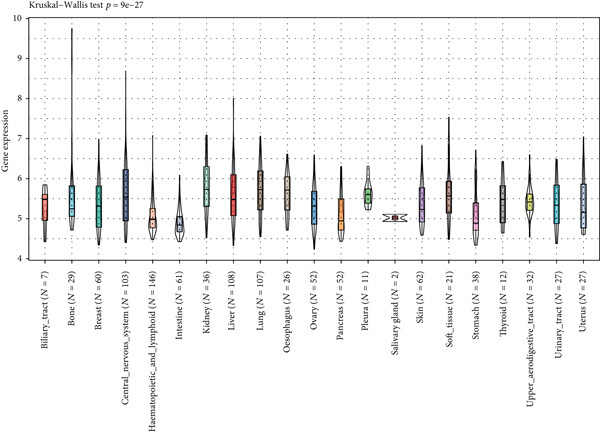Click the light blue Uterus box plot

coord(584,206)
